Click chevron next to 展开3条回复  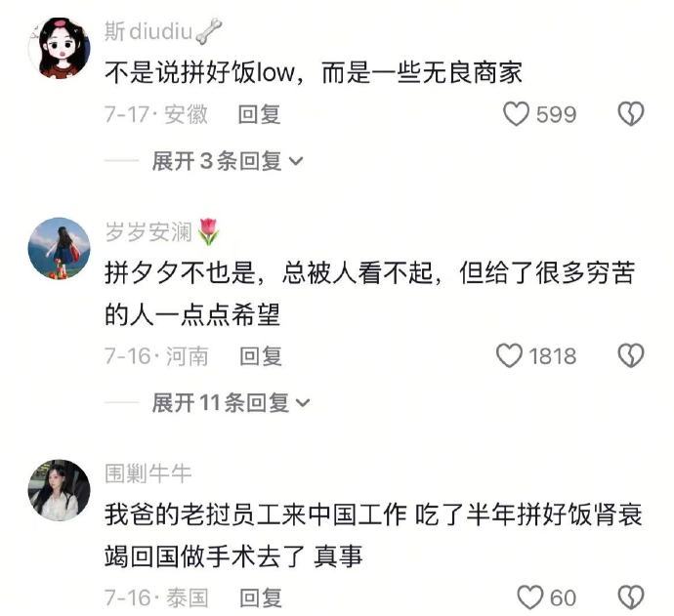pos(296,161)
